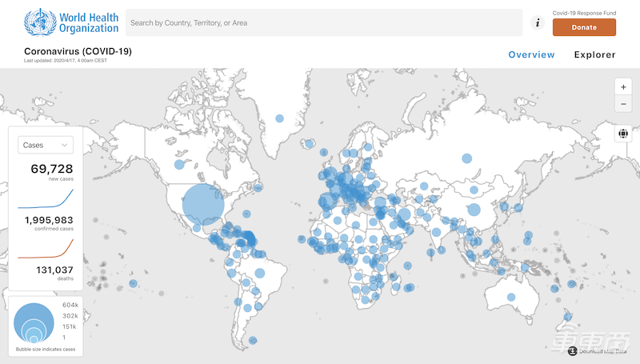640x364 pixels.
Task: Select the Greenland case bubble
Action: (x=279, y=118)
